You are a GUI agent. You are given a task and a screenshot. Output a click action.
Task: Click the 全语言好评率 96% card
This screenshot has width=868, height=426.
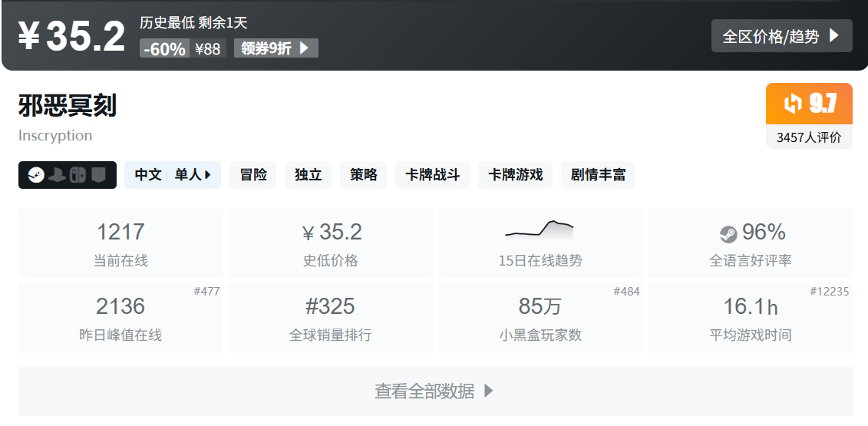coord(751,243)
